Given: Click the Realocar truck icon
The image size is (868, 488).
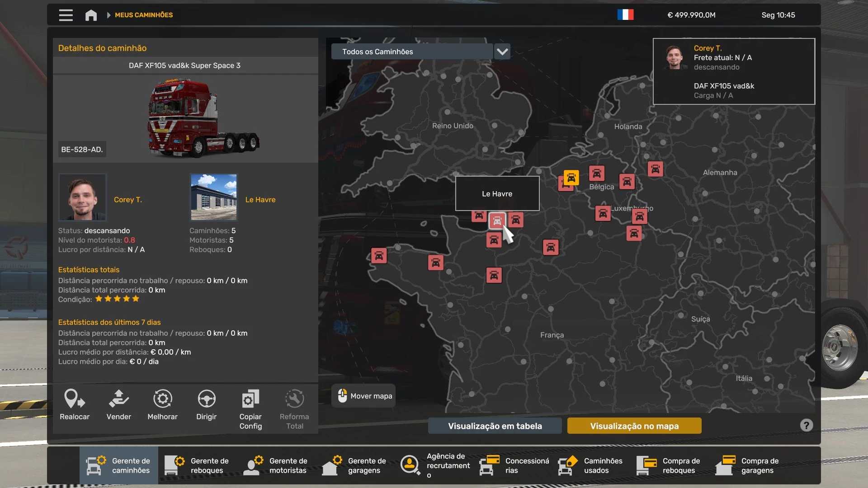Looking at the screenshot, I should (x=75, y=399).
